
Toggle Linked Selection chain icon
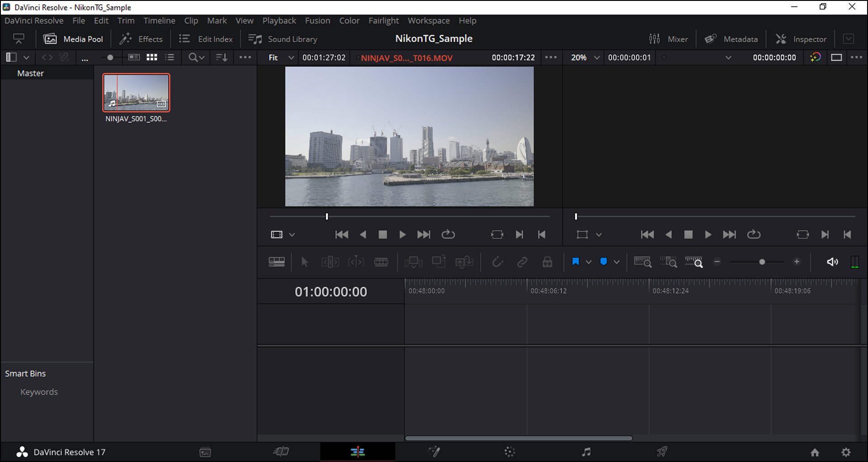click(522, 262)
